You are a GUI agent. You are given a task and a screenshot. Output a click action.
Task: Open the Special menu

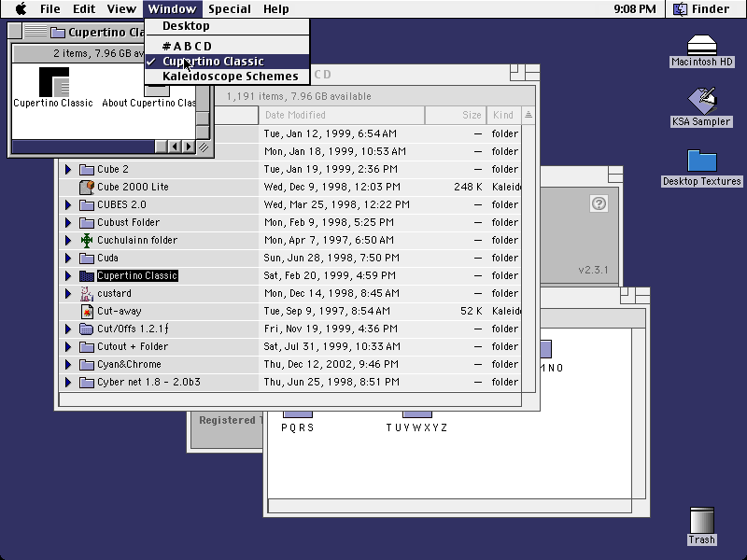point(230,9)
